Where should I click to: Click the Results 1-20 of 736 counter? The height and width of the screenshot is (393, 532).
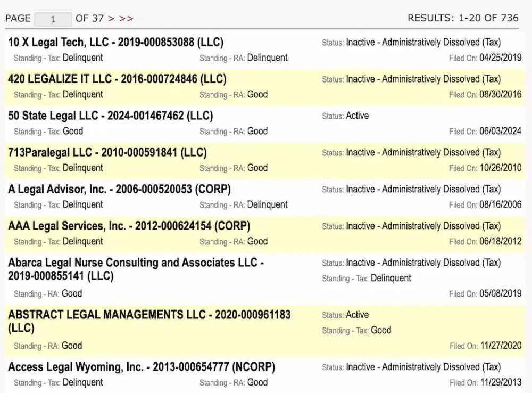(x=463, y=18)
